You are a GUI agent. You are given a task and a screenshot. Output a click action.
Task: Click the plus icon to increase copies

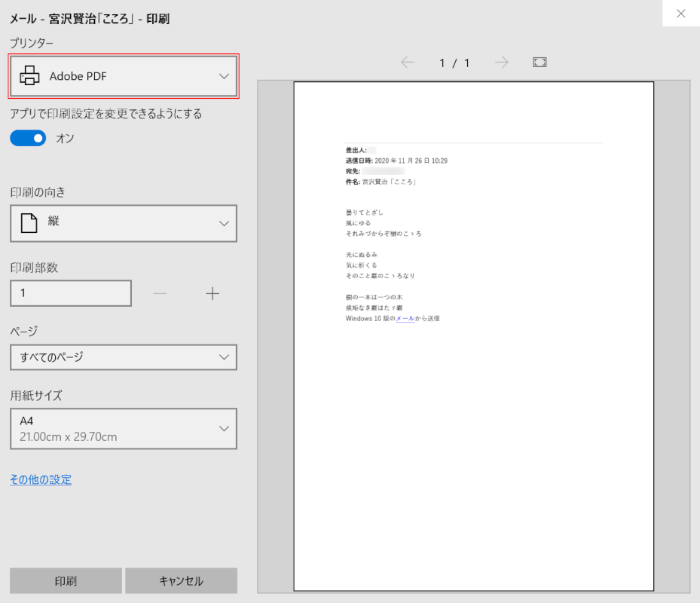click(x=212, y=293)
